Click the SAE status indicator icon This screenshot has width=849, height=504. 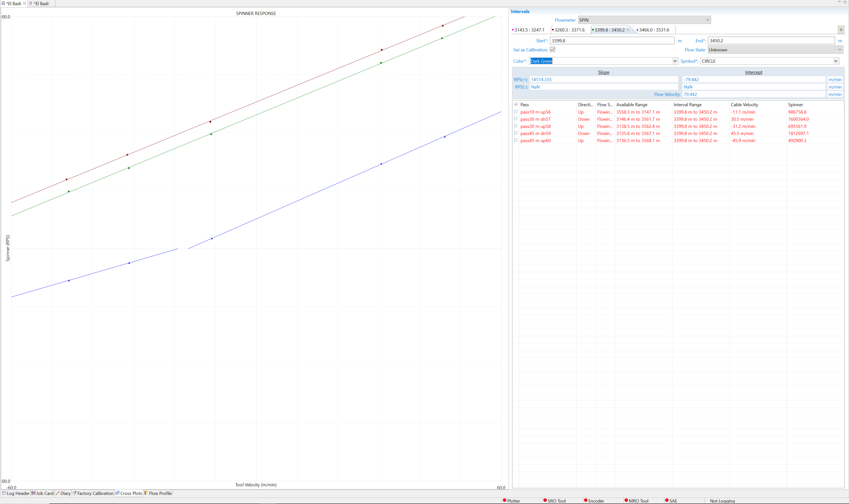(x=667, y=500)
